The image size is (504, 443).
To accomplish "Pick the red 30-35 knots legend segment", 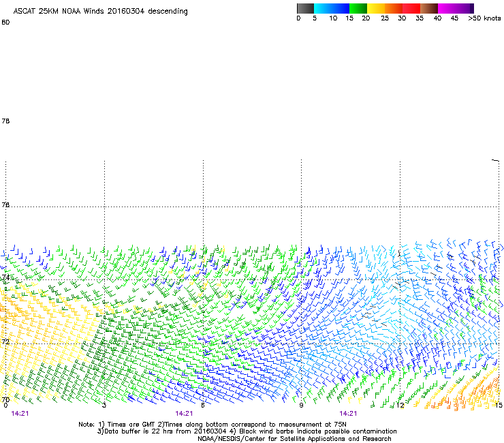I will (x=411, y=8).
